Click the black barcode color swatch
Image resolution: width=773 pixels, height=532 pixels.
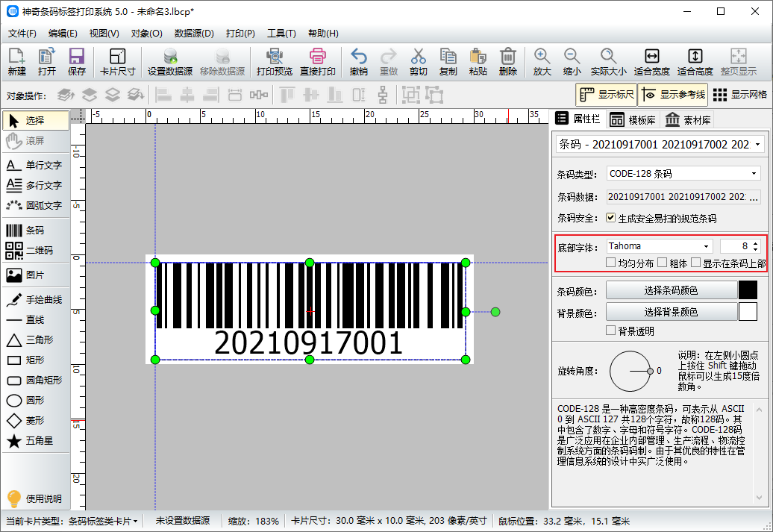tap(748, 290)
